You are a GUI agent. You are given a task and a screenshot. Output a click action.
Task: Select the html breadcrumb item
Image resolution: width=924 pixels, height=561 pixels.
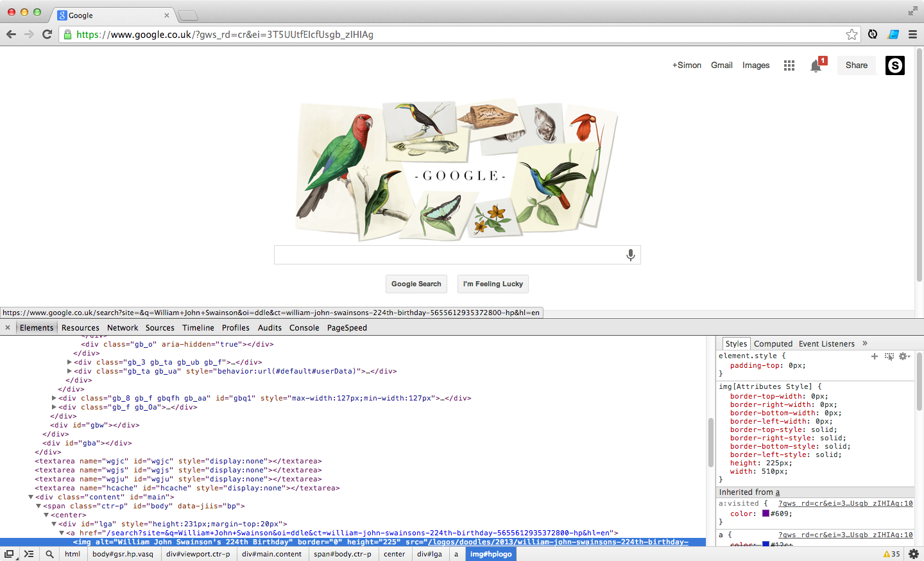pos(73,554)
